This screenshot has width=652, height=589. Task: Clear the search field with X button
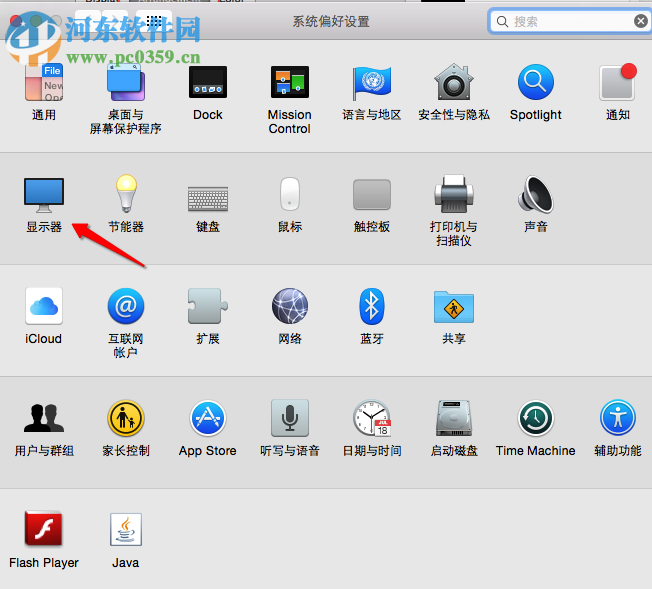click(641, 21)
